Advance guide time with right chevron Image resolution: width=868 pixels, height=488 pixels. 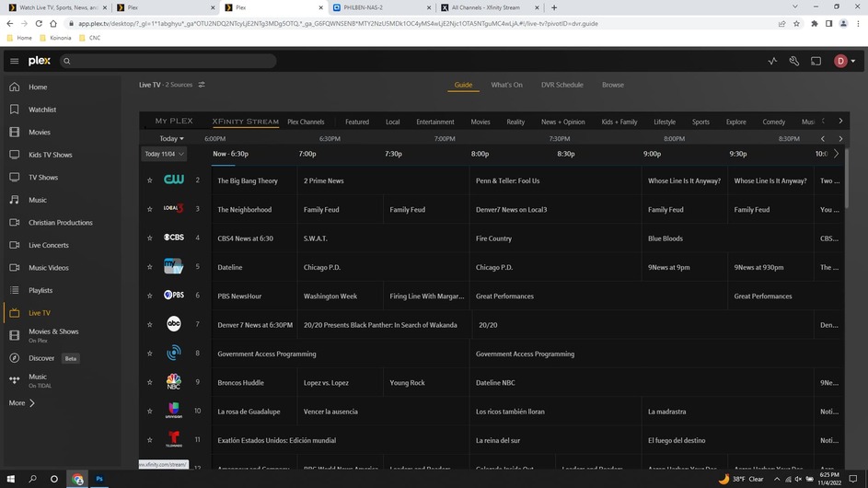[836, 154]
